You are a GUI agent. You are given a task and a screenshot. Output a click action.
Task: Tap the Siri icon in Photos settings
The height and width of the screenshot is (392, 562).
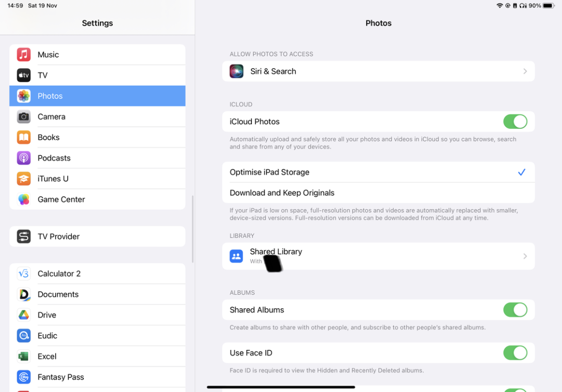pyautogui.click(x=237, y=71)
